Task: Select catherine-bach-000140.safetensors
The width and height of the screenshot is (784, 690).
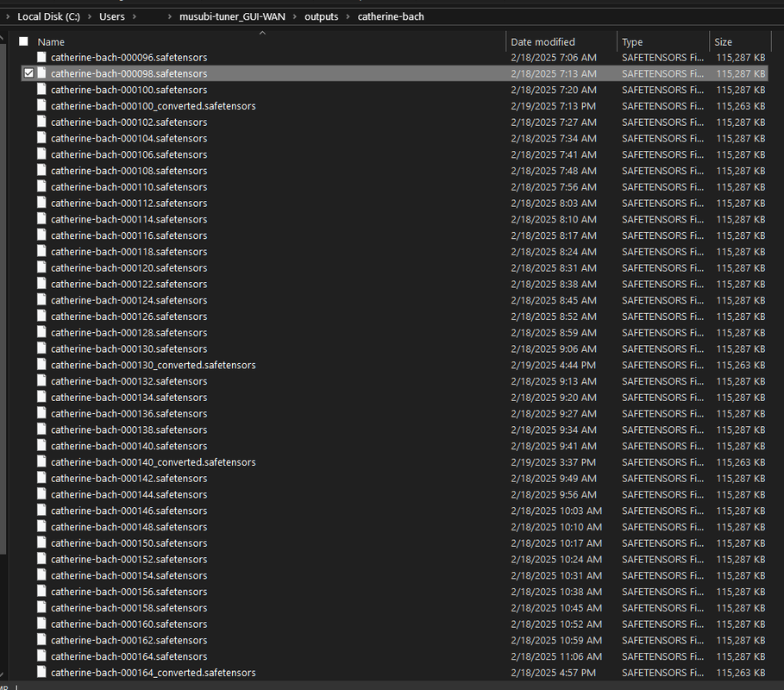Action: coord(129,446)
